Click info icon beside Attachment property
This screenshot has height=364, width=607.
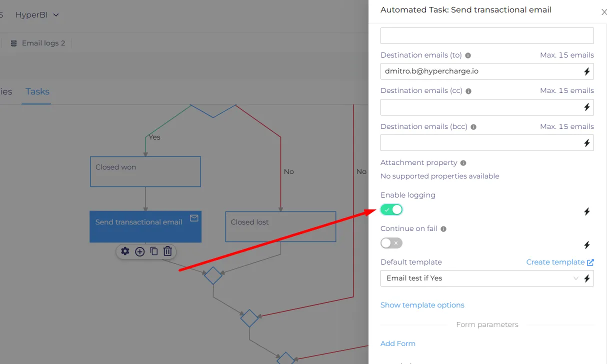click(x=463, y=163)
